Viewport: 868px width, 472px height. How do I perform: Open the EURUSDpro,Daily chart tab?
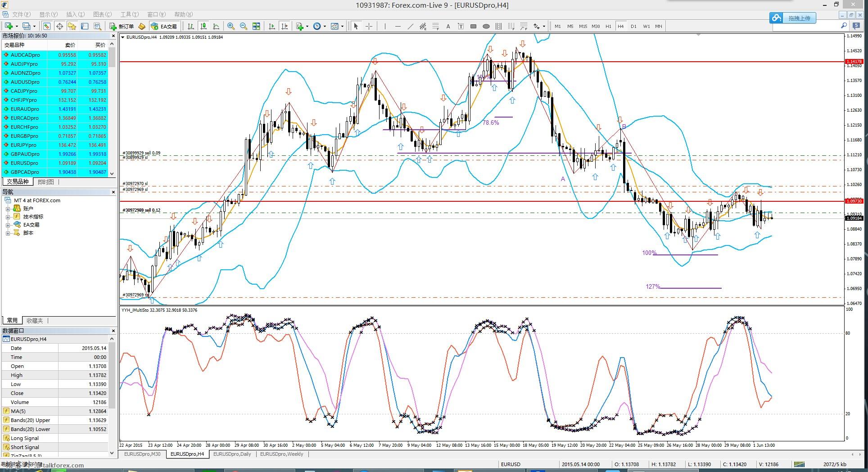[232, 454]
